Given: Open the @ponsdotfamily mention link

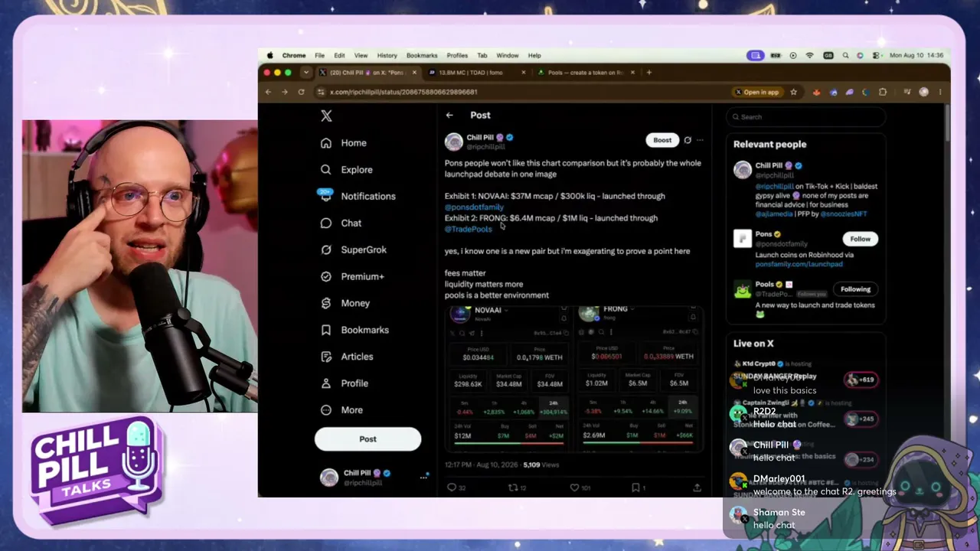Looking at the screenshot, I should pyautogui.click(x=474, y=207).
